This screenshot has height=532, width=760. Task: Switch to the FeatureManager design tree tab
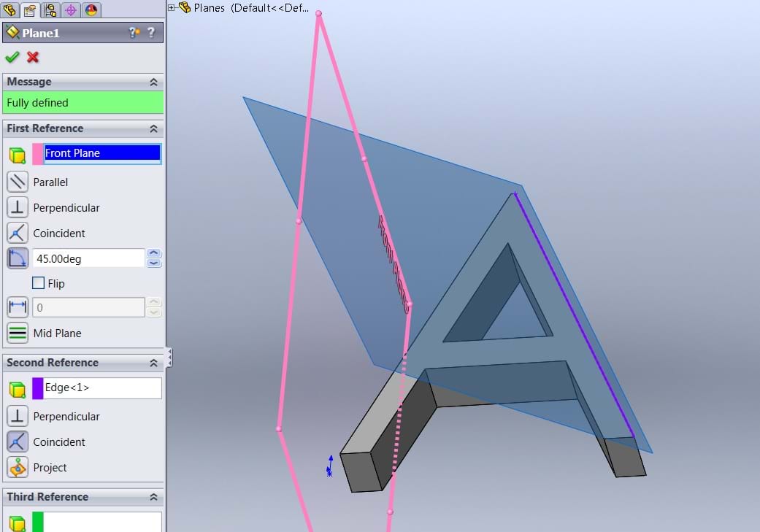coord(10,9)
